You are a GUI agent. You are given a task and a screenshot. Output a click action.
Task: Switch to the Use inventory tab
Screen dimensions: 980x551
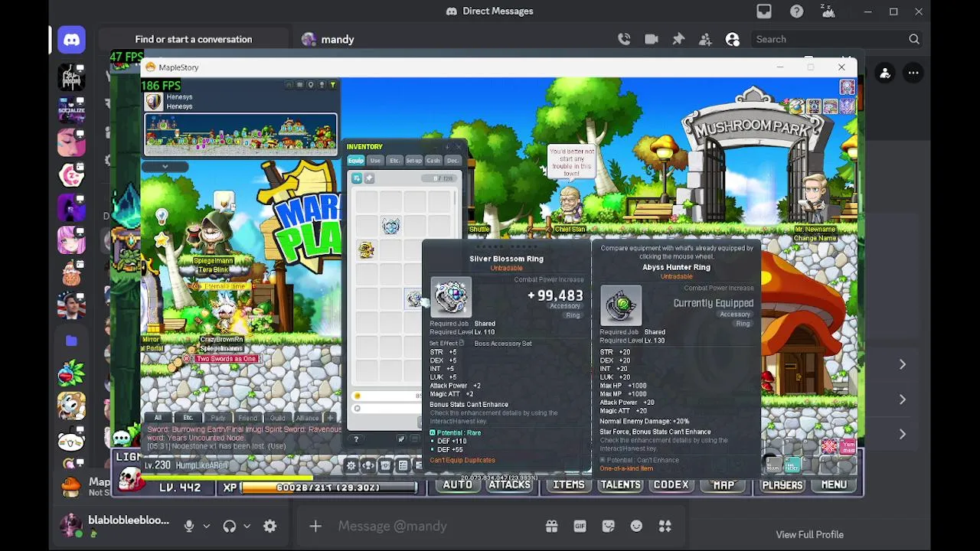[x=375, y=161]
